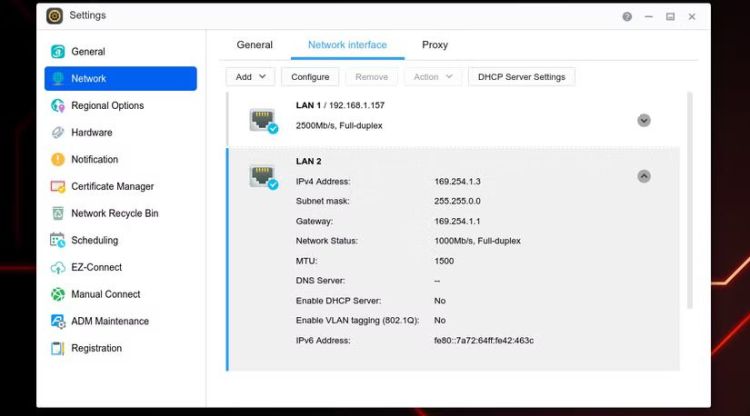
Task: Select the Notification icon in sidebar
Action: point(58,160)
